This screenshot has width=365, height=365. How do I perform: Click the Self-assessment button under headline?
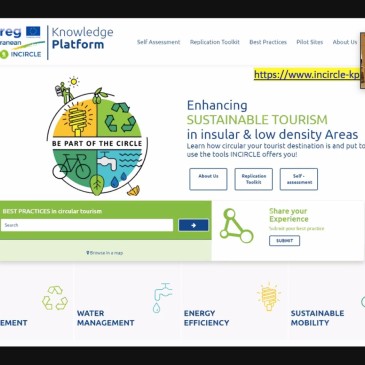click(299, 179)
